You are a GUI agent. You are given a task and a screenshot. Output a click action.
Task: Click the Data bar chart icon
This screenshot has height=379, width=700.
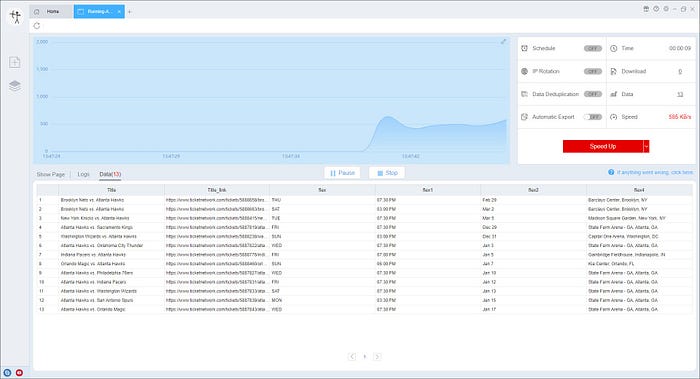click(613, 94)
